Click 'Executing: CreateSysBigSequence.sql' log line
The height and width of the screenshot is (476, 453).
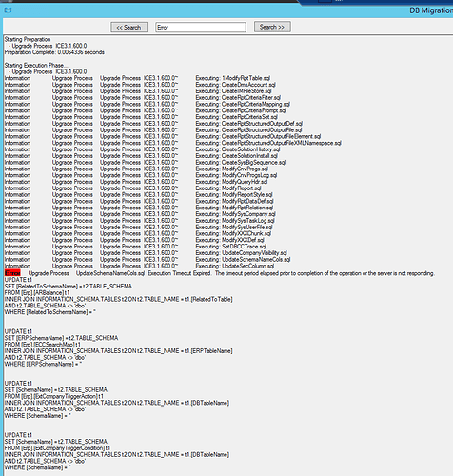click(x=241, y=163)
